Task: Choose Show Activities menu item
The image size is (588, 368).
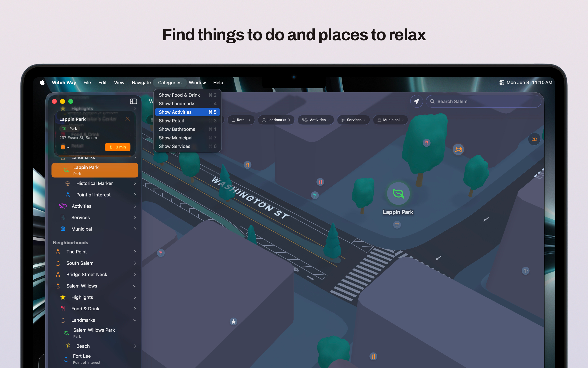Action: (187, 112)
